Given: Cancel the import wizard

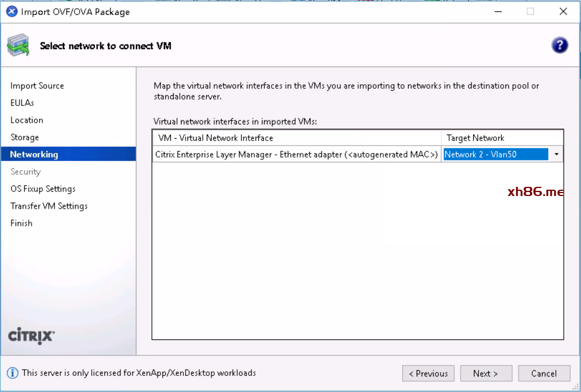Looking at the screenshot, I should (x=544, y=374).
